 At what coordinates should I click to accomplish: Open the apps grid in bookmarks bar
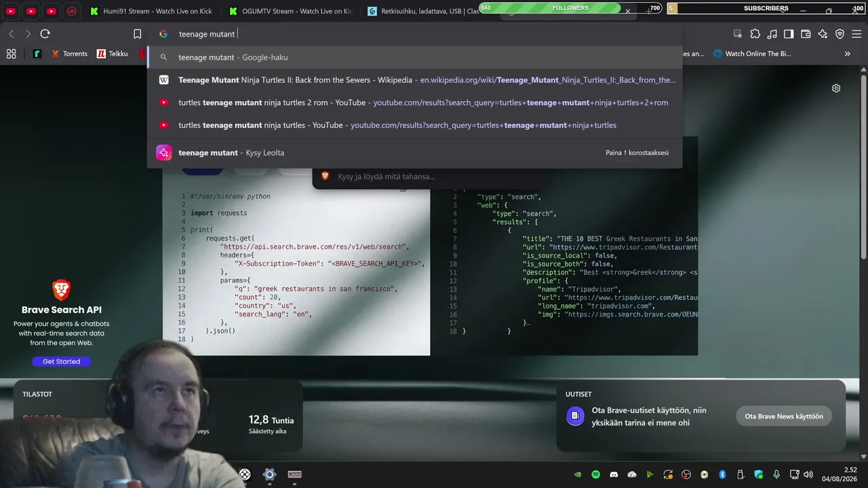pyautogui.click(x=11, y=54)
